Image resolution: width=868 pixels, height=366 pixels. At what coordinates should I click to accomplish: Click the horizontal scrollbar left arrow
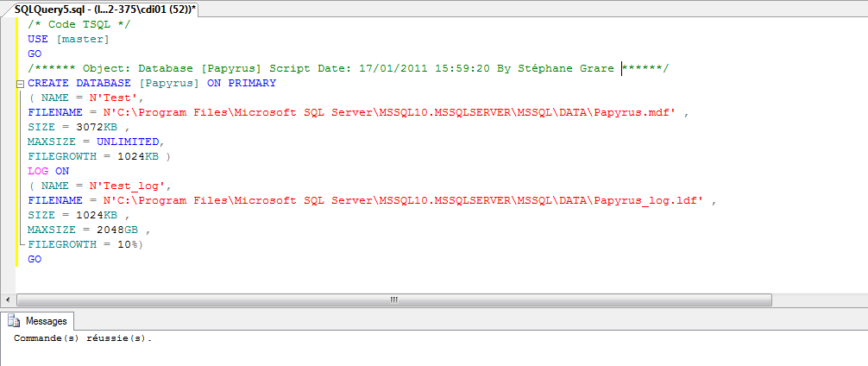coord(22,299)
